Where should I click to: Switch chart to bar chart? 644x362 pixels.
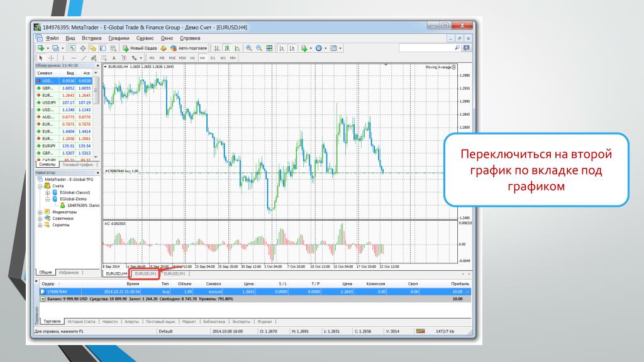tap(217, 48)
